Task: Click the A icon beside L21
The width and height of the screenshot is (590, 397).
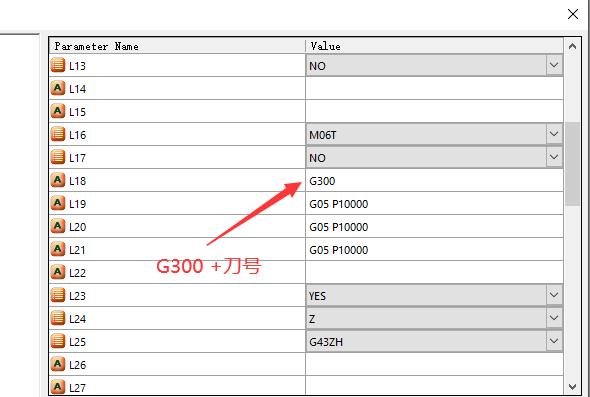Action: (58, 249)
